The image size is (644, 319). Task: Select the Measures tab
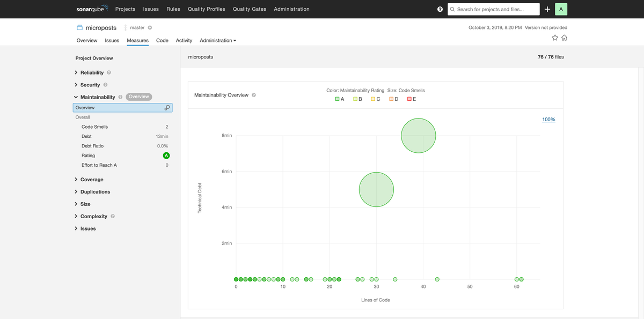[138, 40]
